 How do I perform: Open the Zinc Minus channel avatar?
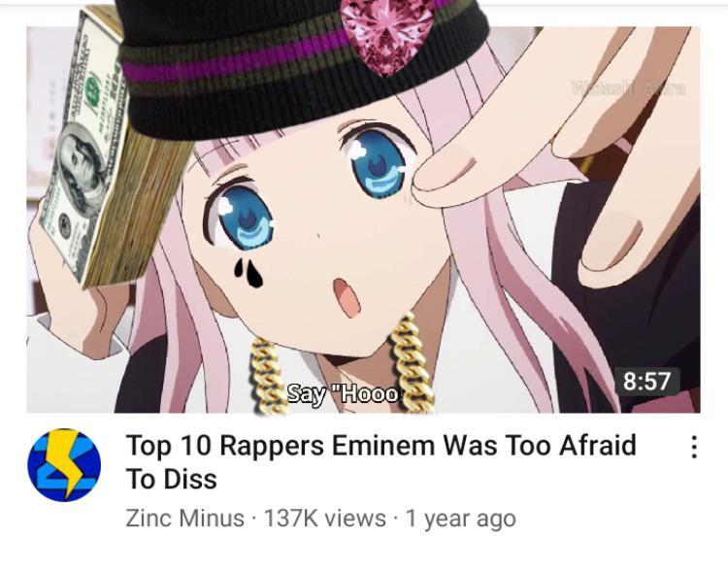pyautogui.click(x=64, y=465)
